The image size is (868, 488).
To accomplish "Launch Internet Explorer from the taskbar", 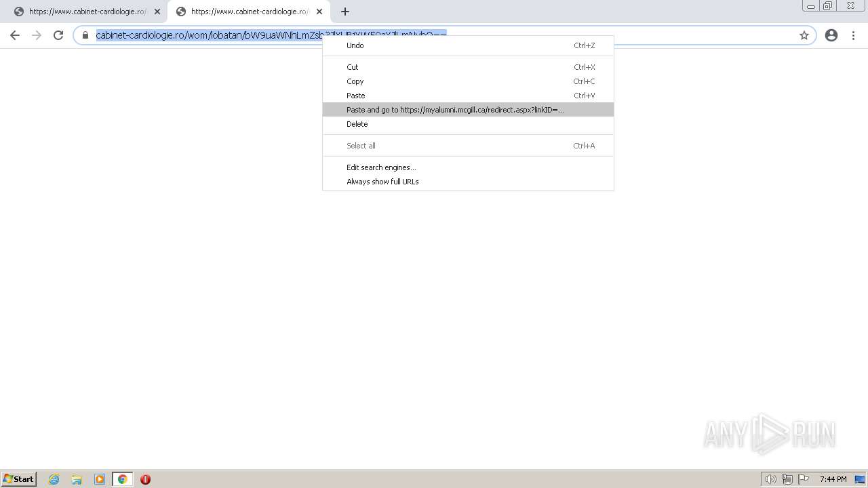I will pos(54,479).
